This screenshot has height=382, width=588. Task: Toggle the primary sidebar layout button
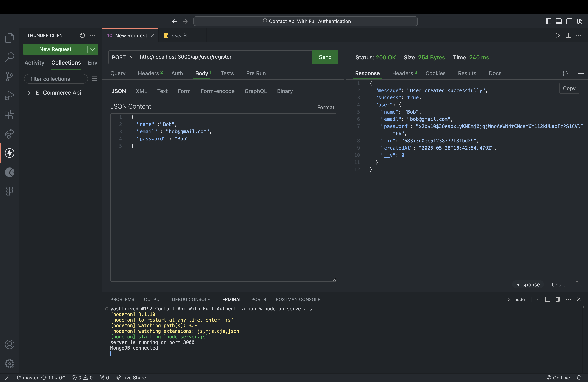click(x=548, y=21)
